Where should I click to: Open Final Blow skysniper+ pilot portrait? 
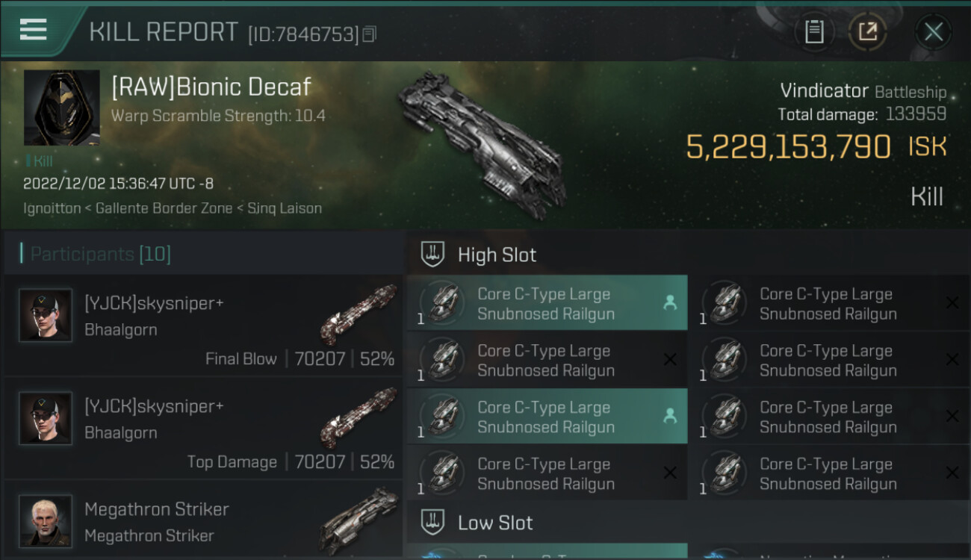[x=46, y=315]
